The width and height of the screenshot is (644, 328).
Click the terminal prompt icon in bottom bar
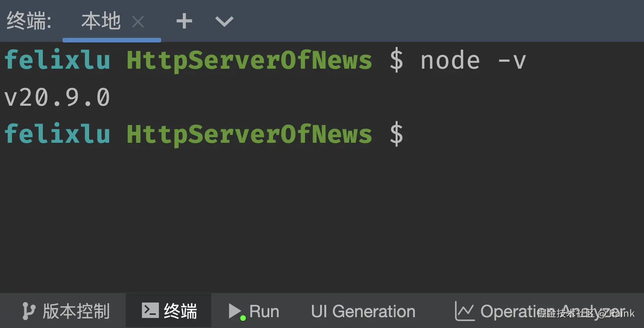click(150, 310)
